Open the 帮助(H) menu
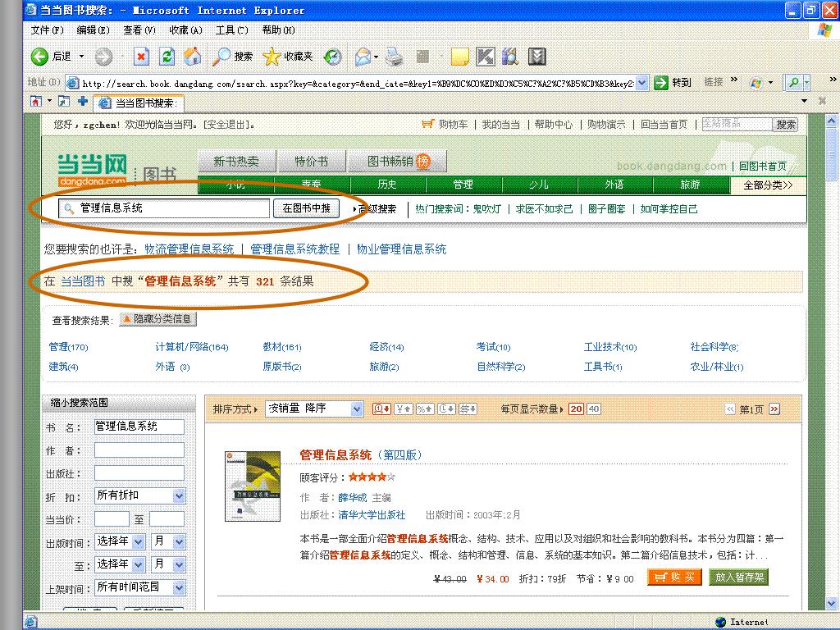The width and height of the screenshot is (840, 630). coord(279,30)
